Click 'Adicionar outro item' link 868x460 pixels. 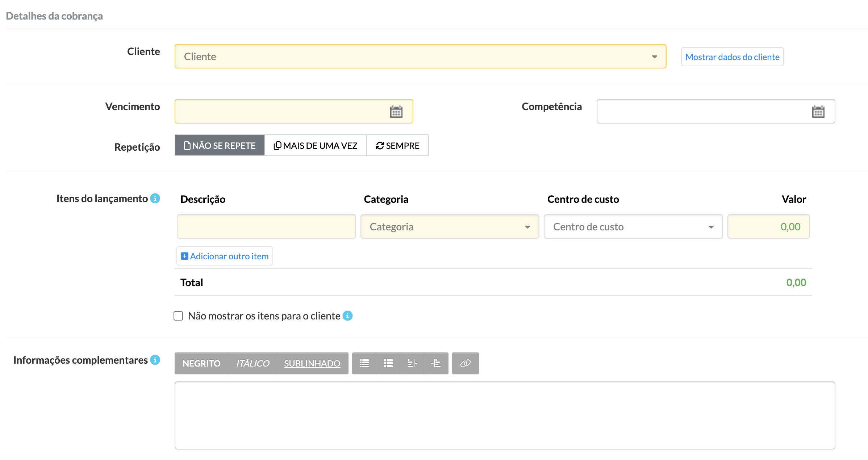tap(225, 256)
